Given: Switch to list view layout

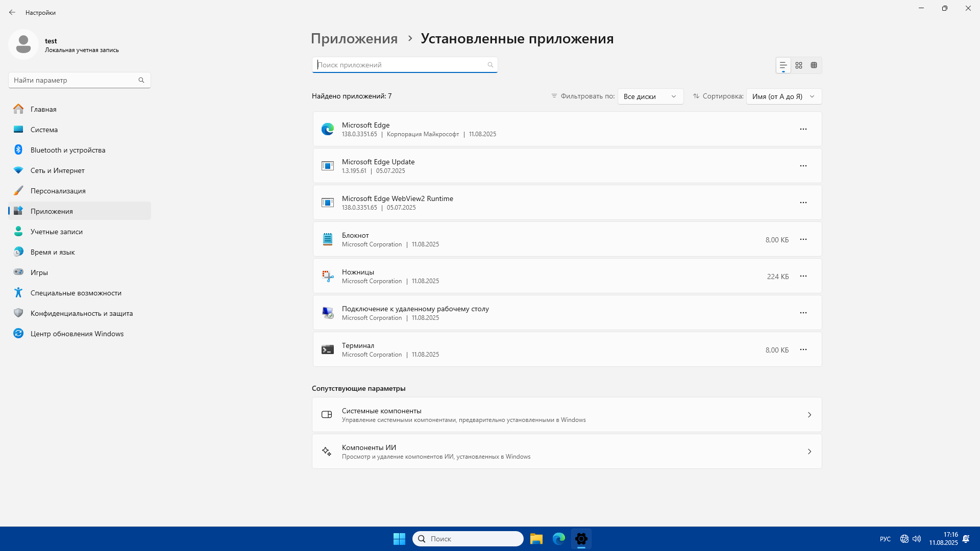Looking at the screenshot, I should tap(783, 65).
